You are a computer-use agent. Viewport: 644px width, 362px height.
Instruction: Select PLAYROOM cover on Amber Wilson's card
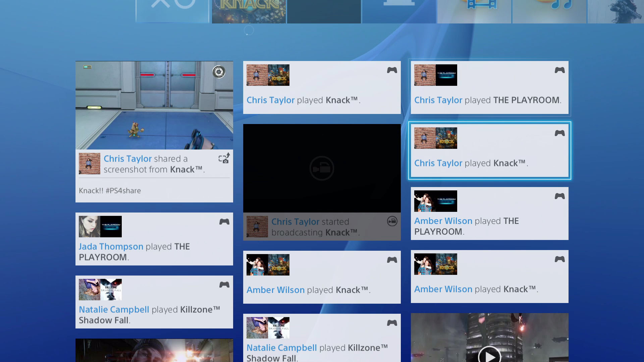coord(446,201)
